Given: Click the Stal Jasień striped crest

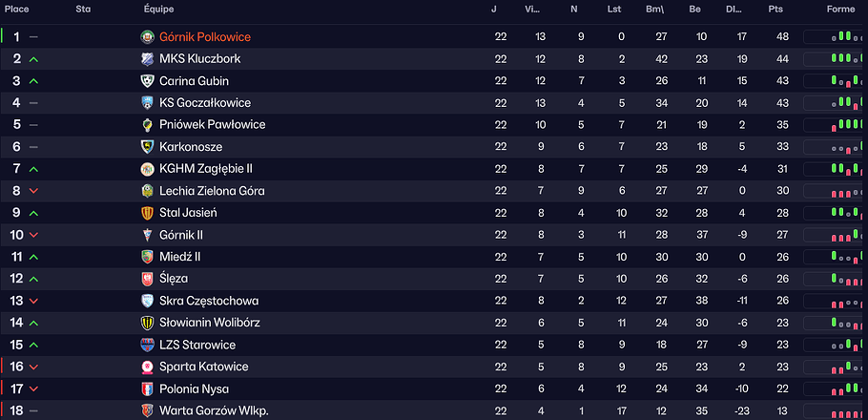Looking at the screenshot, I should (147, 213).
